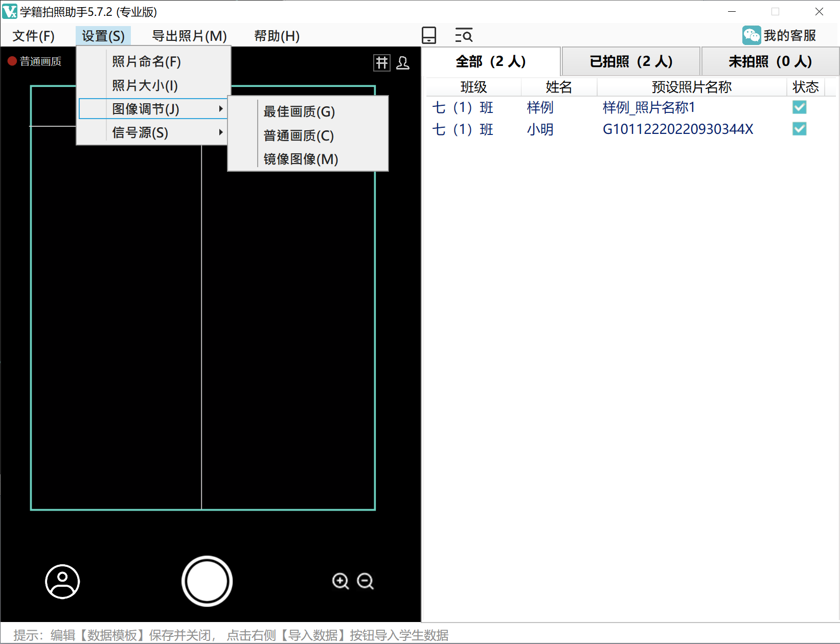Choose 最佳画质(G) image quality

pos(308,111)
